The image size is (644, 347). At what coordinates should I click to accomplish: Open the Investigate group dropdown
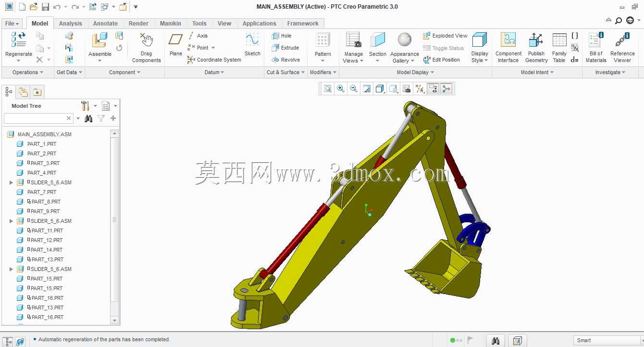pyautogui.click(x=610, y=72)
